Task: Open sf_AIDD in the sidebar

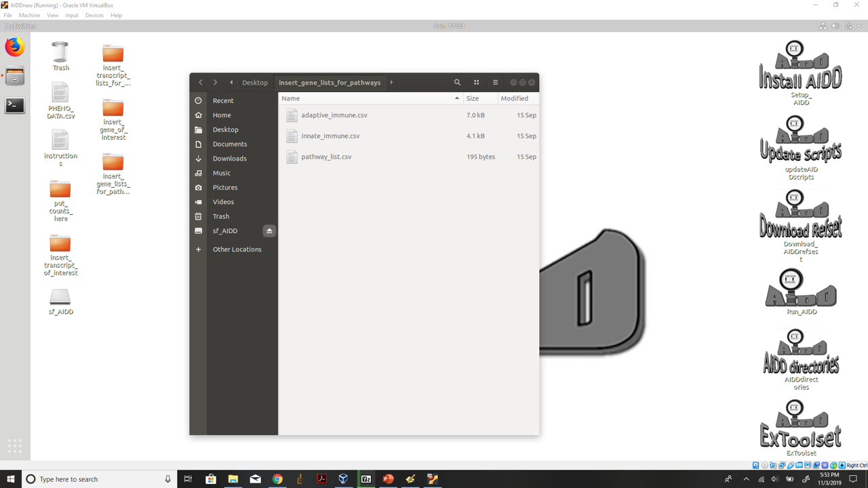Action: pos(225,230)
